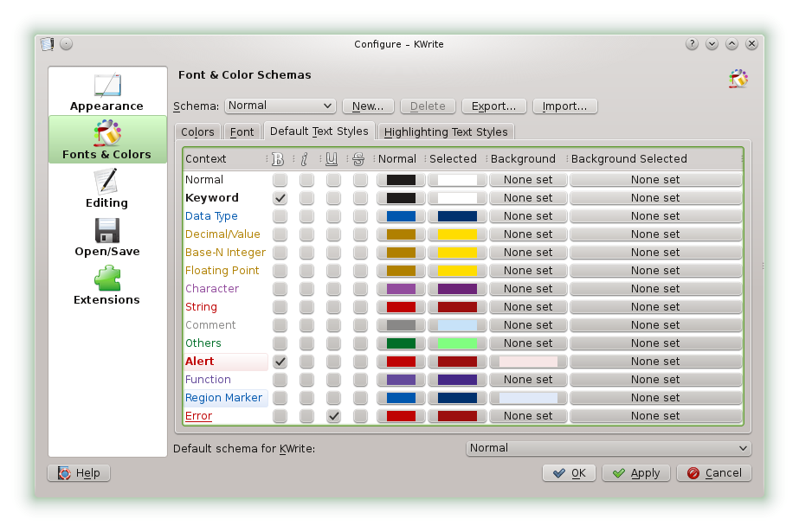
Task: Switch to the Colors tab
Action: tap(197, 131)
